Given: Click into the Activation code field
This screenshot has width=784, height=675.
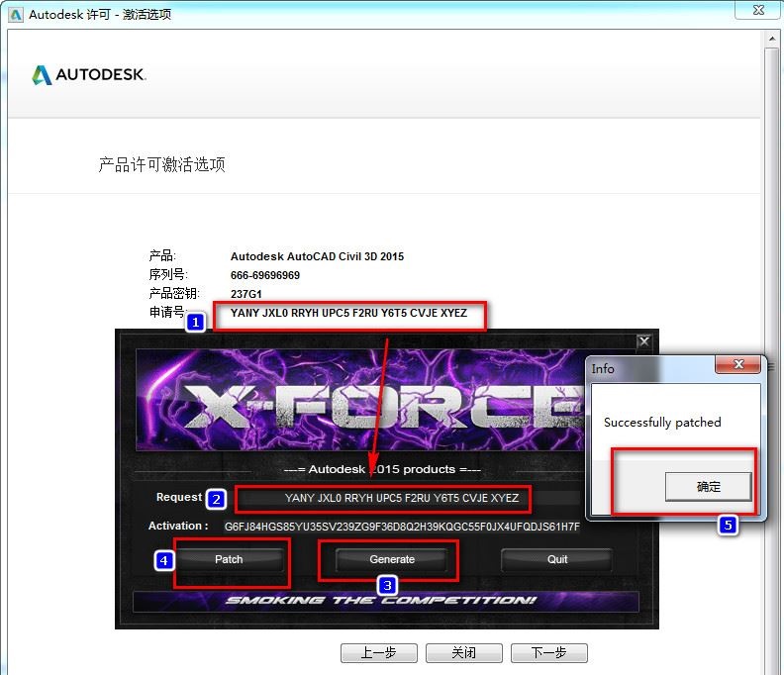Looking at the screenshot, I should 402,527.
